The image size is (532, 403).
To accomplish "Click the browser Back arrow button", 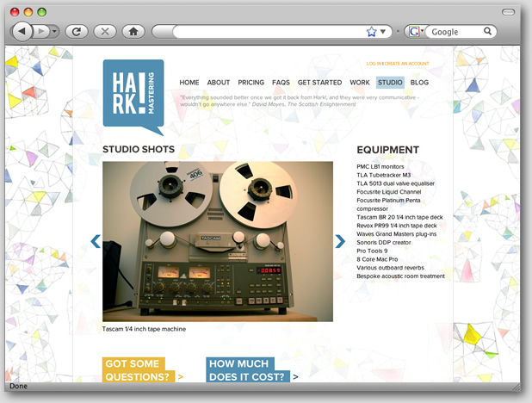I will [22, 31].
